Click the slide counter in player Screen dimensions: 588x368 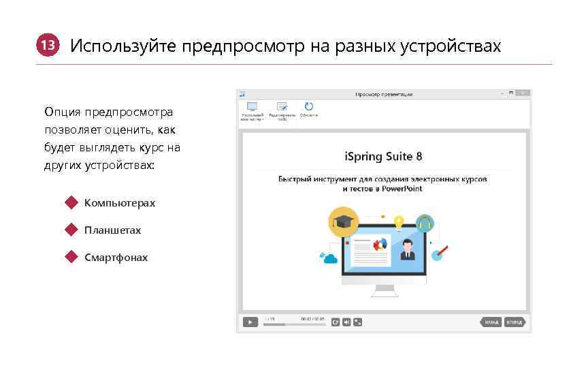269,319
